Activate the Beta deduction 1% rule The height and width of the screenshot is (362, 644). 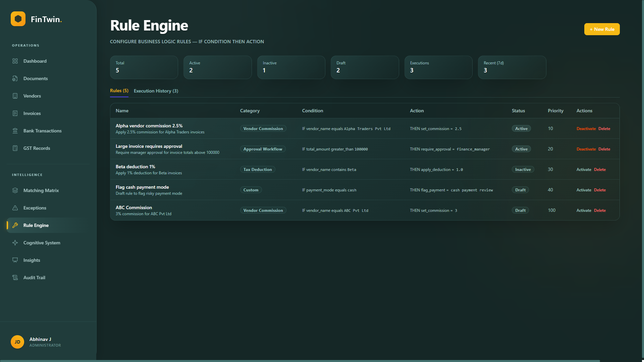[x=584, y=170]
